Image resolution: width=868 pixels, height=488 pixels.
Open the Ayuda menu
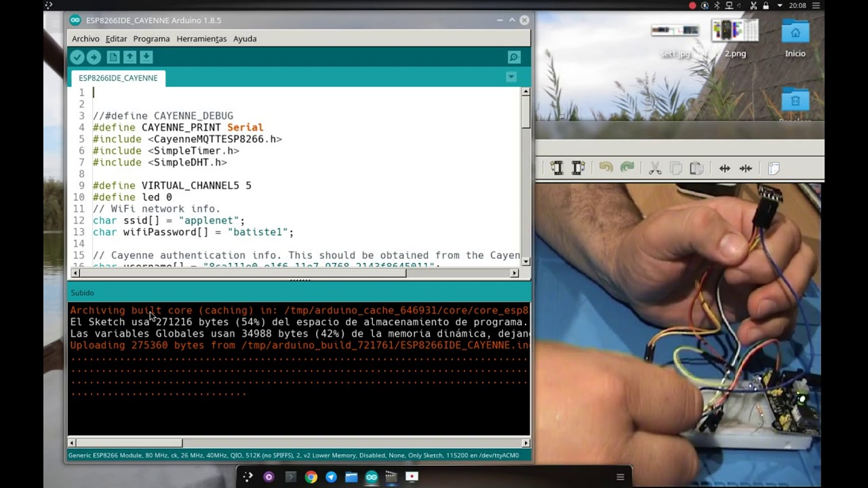(x=245, y=39)
